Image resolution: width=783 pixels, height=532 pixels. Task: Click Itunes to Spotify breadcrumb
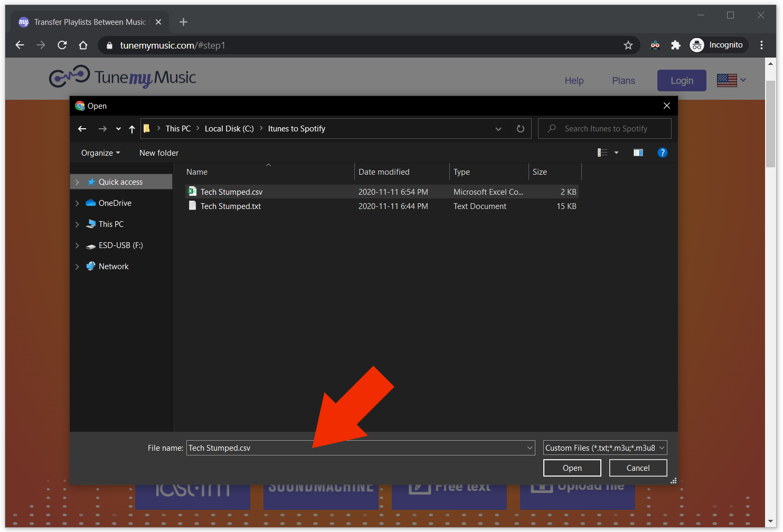click(297, 129)
